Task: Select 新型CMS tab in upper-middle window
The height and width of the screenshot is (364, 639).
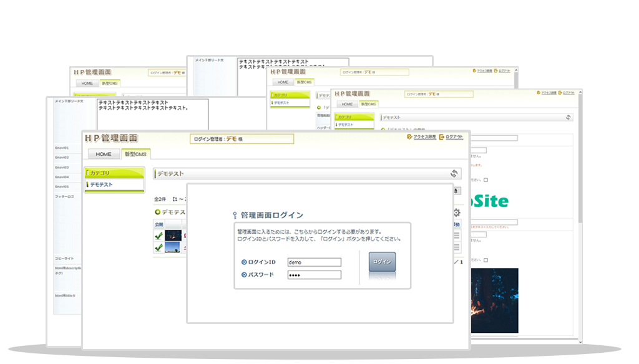Action: [304, 82]
